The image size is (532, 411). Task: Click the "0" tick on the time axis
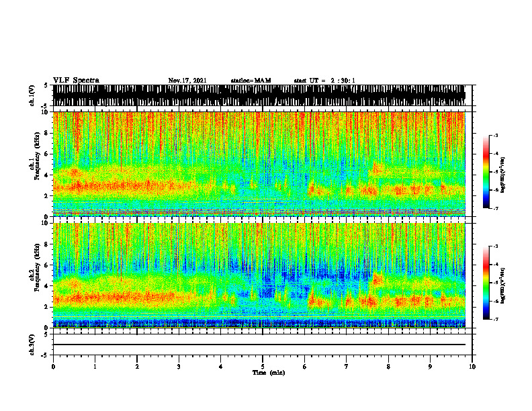[53, 367]
